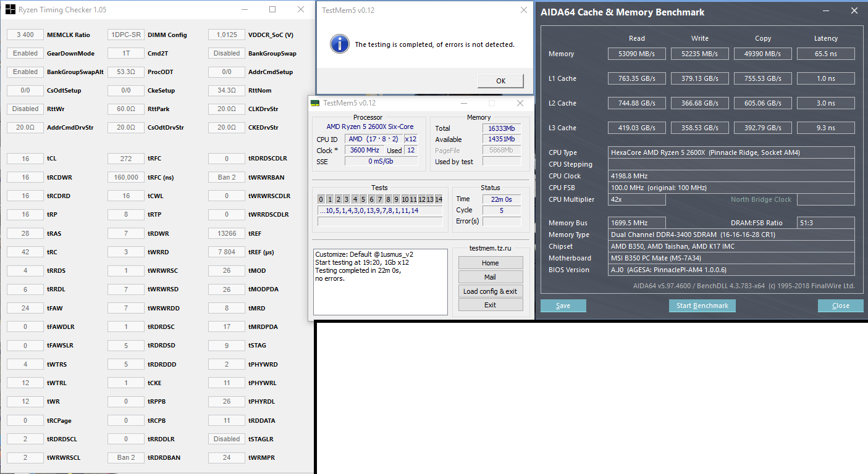Viewport: 868px width, 474px height.
Task: Select the MEMCLK Ratio value field
Action: [x=25, y=35]
